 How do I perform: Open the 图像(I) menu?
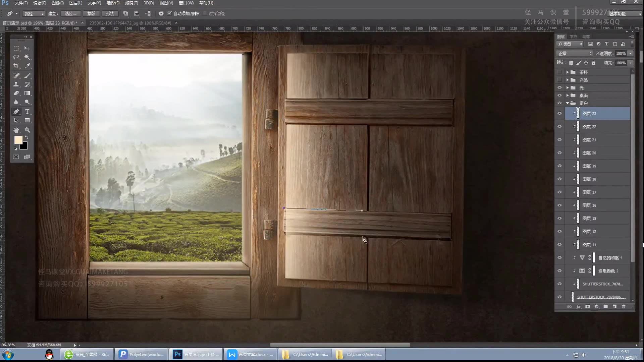[x=58, y=3]
